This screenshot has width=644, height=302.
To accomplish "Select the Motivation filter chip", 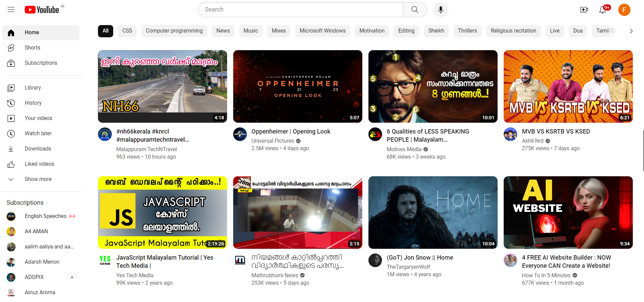I will pyautogui.click(x=372, y=31).
